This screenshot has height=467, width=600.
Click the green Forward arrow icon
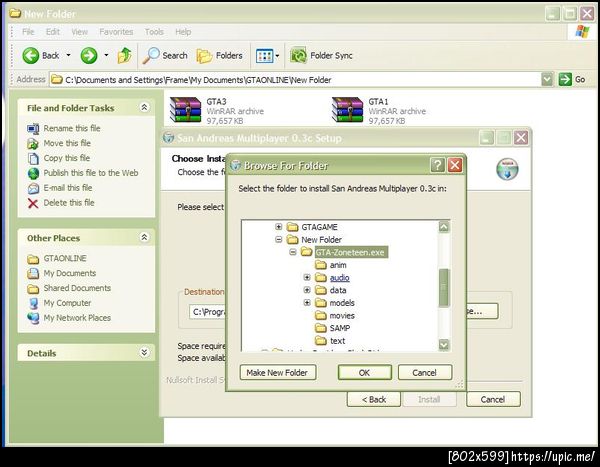(89, 56)
